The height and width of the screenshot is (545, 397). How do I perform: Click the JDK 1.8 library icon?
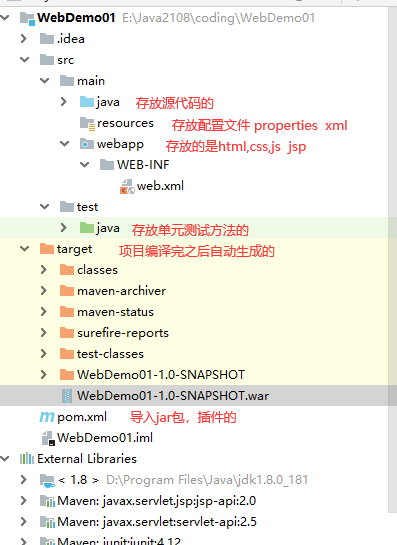[x=47, y=480]
